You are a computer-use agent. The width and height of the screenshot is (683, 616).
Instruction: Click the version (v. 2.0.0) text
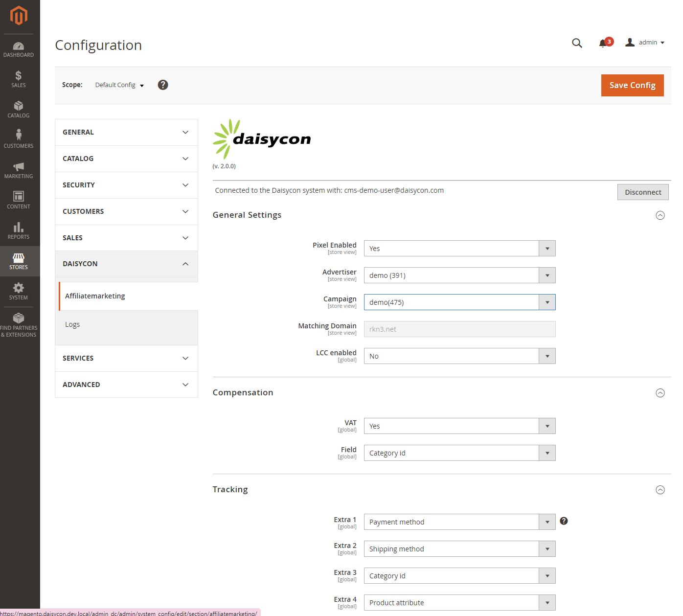(224, 166)
